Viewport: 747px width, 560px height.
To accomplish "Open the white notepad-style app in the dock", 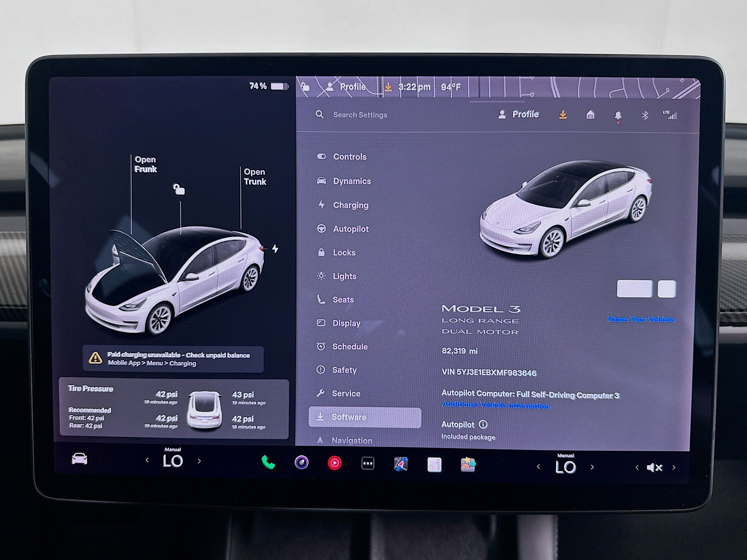I will pos(434,465).
